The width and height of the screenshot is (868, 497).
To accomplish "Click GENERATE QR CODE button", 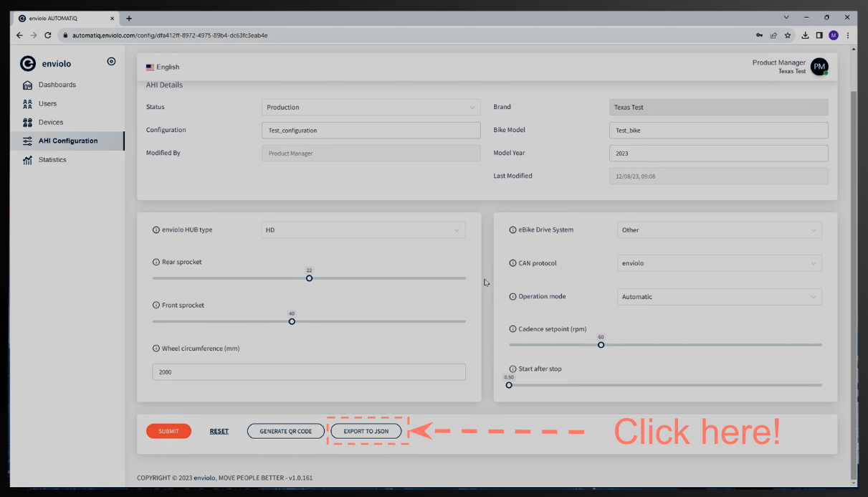I will tap(286, 431).
